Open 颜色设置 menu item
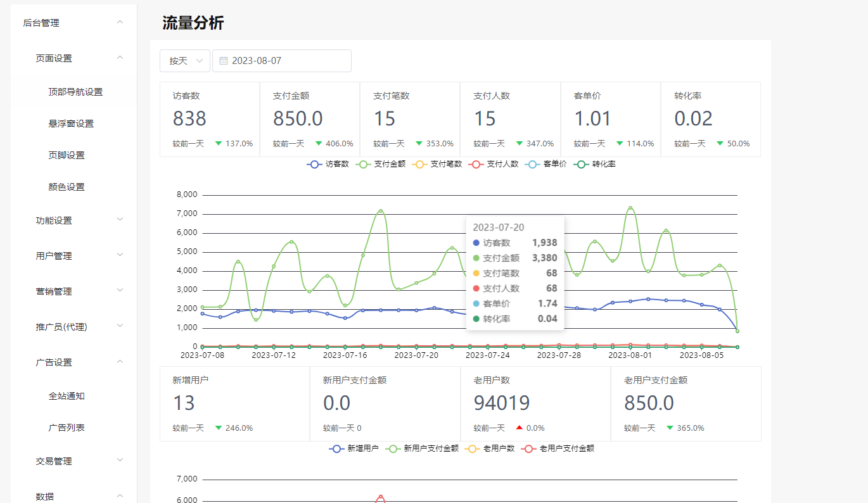This screenshot has height=503, width=868. [x=67, y=187]
